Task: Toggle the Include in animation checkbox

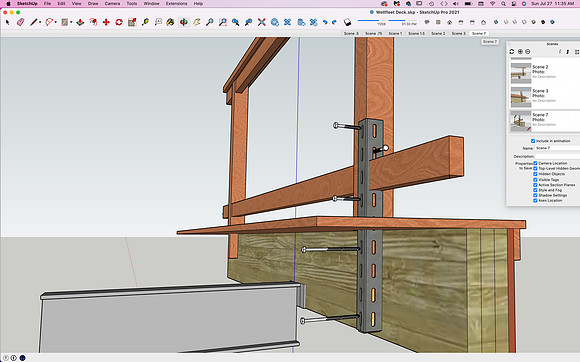Action: point(533,141)
